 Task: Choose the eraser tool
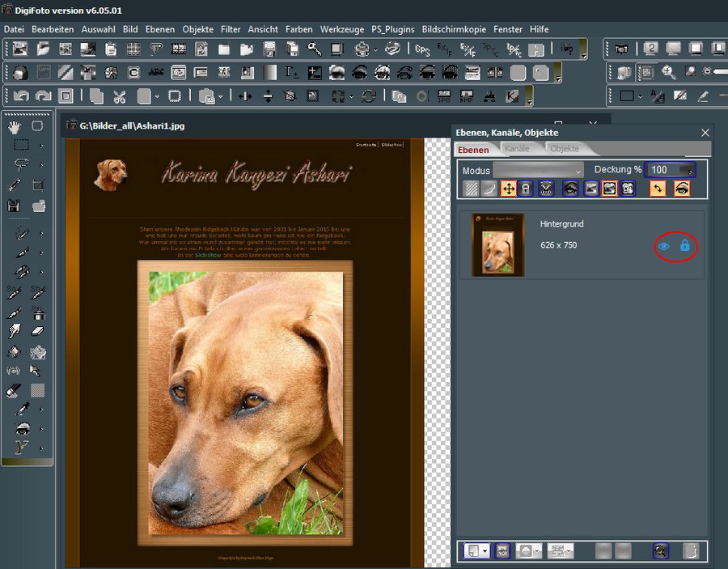click(38, 331)
